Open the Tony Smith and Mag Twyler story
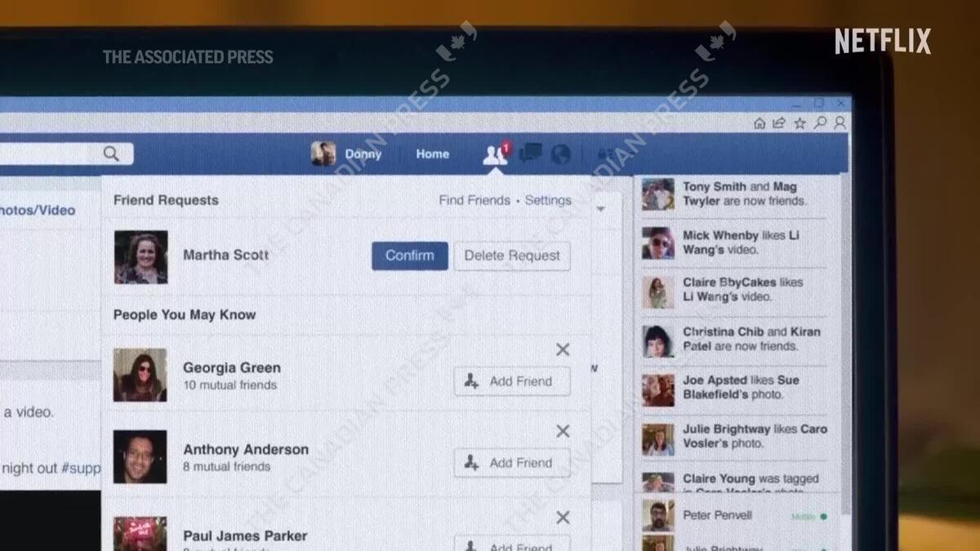This screenshot has width=980, height=551. tap(744, 193)
